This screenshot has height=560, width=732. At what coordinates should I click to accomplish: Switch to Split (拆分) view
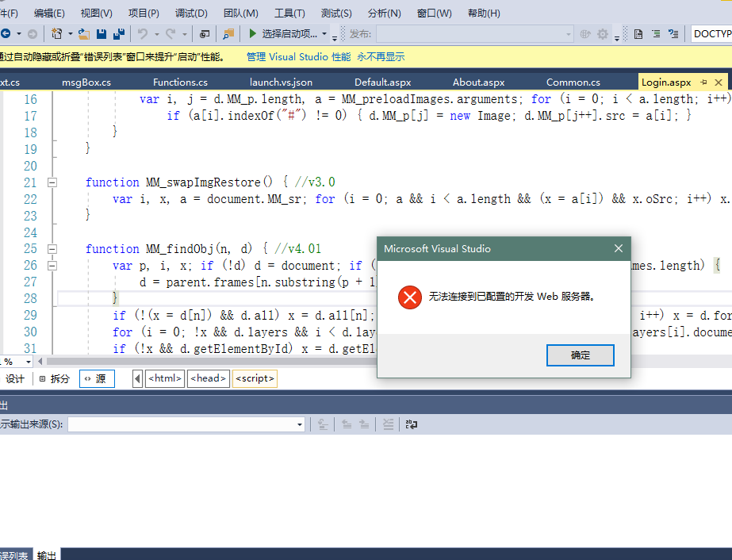coord(55,379)
